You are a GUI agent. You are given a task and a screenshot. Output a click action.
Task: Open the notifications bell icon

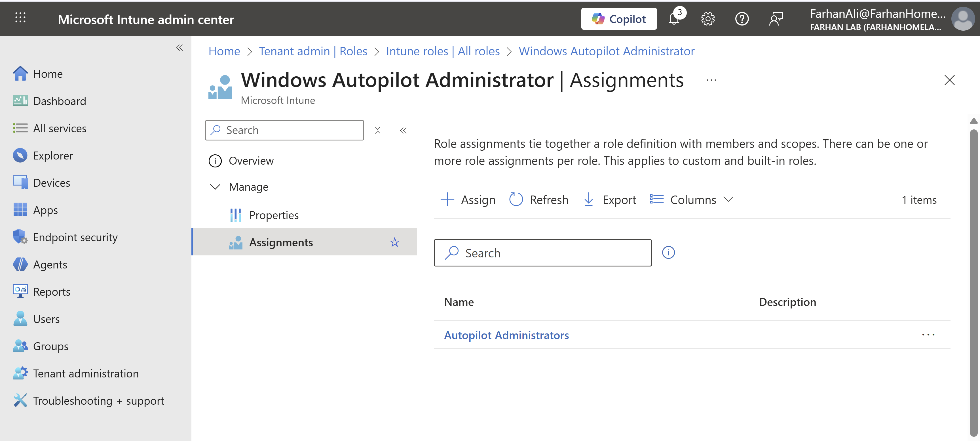[x=674, y=19]
